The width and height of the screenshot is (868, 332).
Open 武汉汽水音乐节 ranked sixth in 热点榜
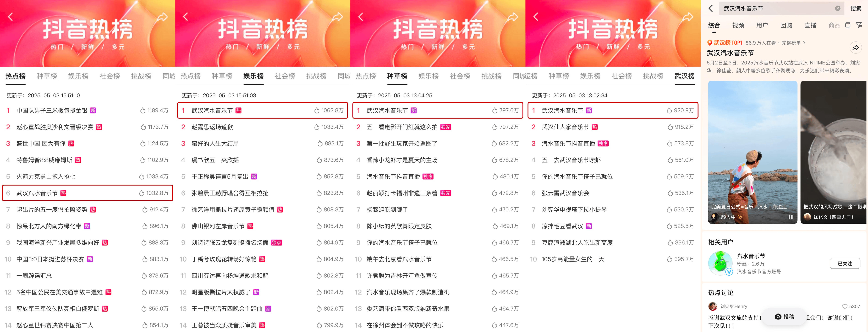(x=87, y=193)
